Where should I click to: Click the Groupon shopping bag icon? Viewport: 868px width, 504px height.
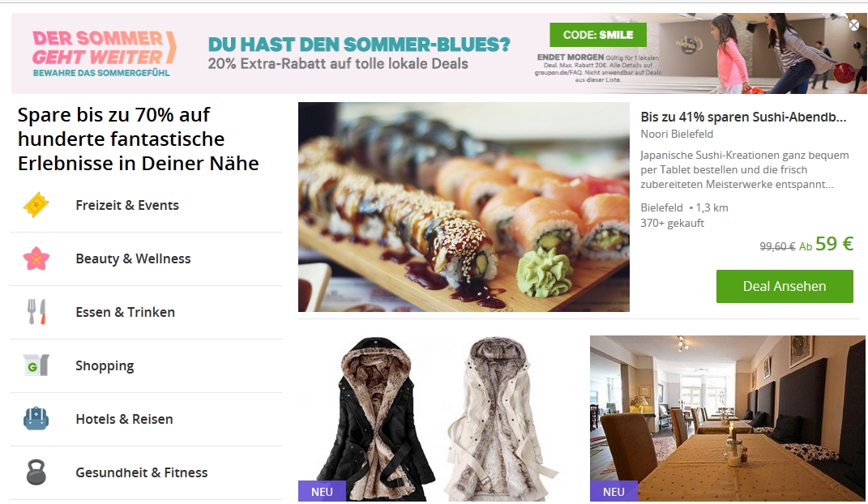(x=36, y=365)
